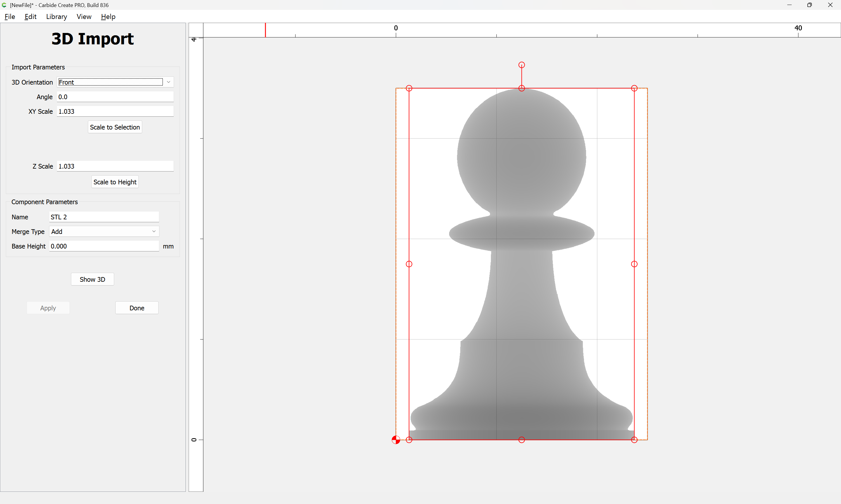This screenshot has width=841, height=504.
Task: Open the Library menu
Action: pos(56,17)
